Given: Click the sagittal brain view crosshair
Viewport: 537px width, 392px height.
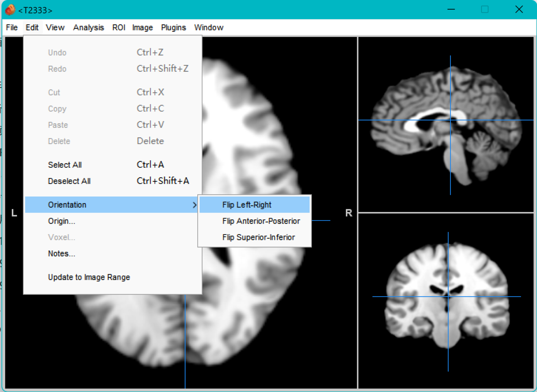Looking at the screenshot, I should click(x=450, y=120).
